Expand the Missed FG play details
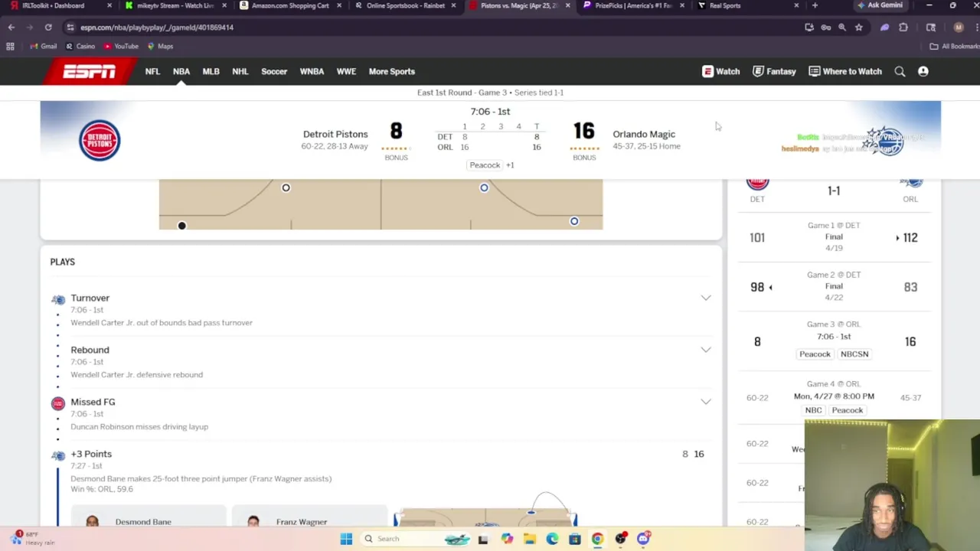The image size is (980, 551). point(705,402)
